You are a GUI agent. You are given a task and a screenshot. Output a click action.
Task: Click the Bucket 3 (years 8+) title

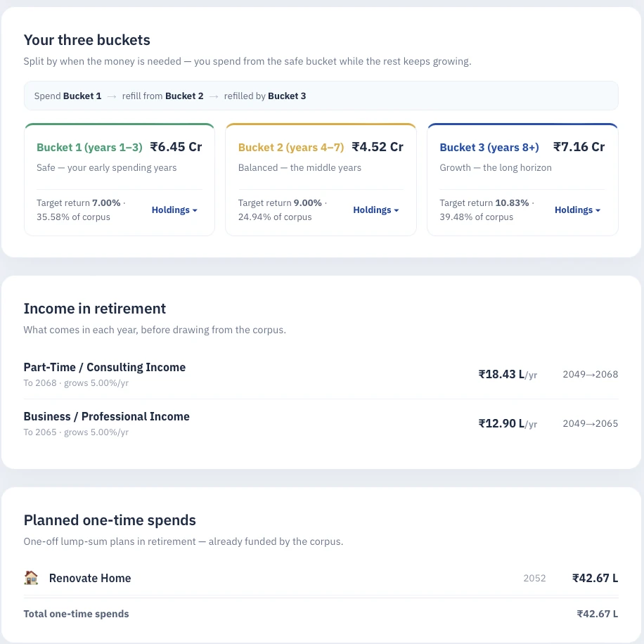coord(489,147)
